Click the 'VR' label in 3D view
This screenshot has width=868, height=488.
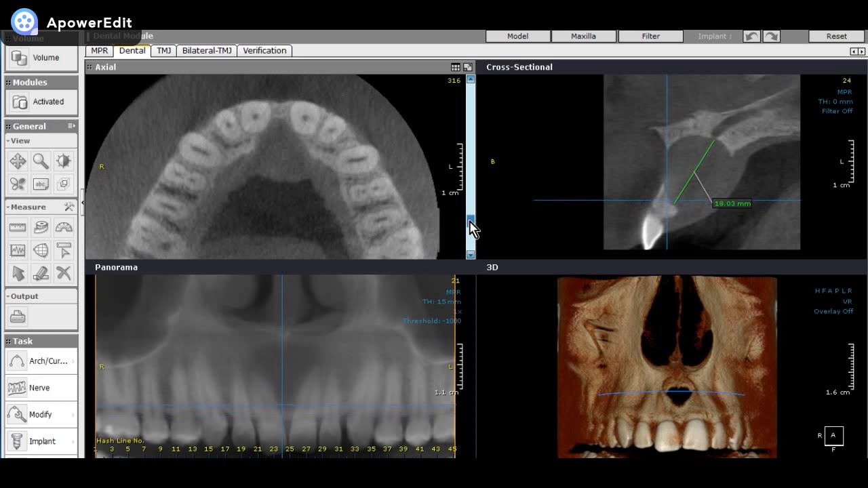(x=848, y=302)
